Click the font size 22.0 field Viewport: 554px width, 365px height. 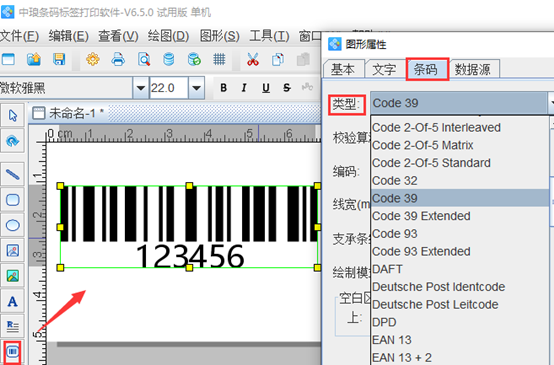[169, 88]
